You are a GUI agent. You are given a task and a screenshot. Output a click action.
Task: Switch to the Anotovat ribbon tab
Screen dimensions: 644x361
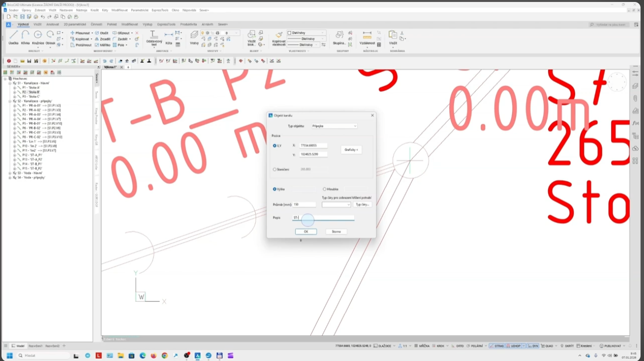(x=53, y=24)
